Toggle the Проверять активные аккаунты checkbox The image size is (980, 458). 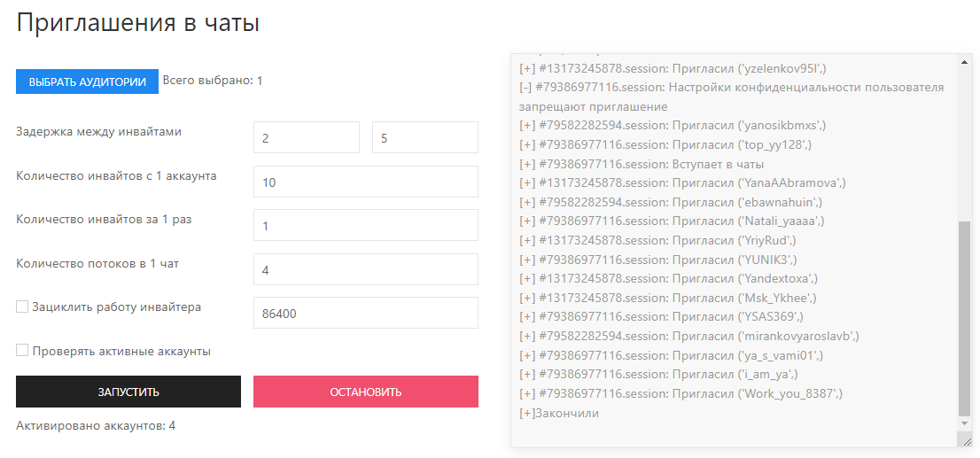[x=22, y=351]
